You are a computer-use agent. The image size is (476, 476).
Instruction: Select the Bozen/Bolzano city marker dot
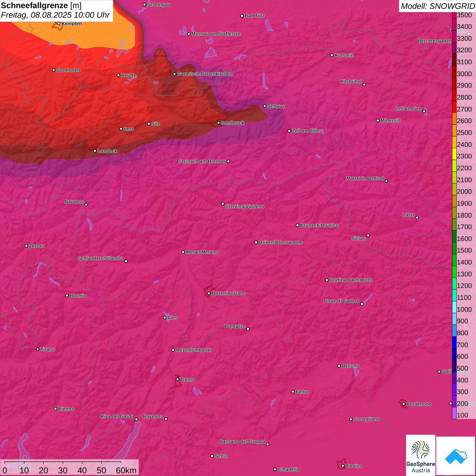[x=209, y=293]
